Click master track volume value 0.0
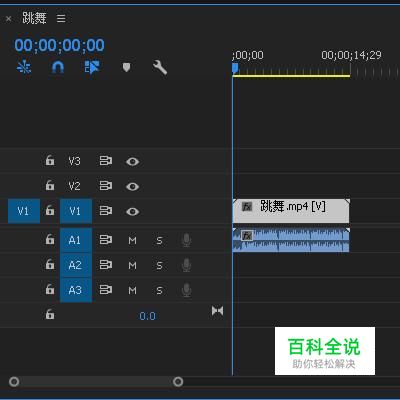 click(x=147, y=316)
